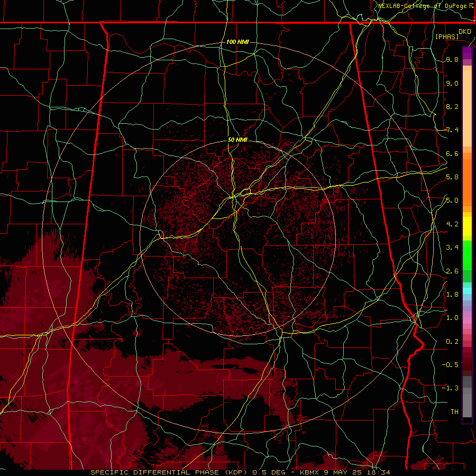
Task: Select the -1.3 legend value
Action: click(x=450, y=388)
